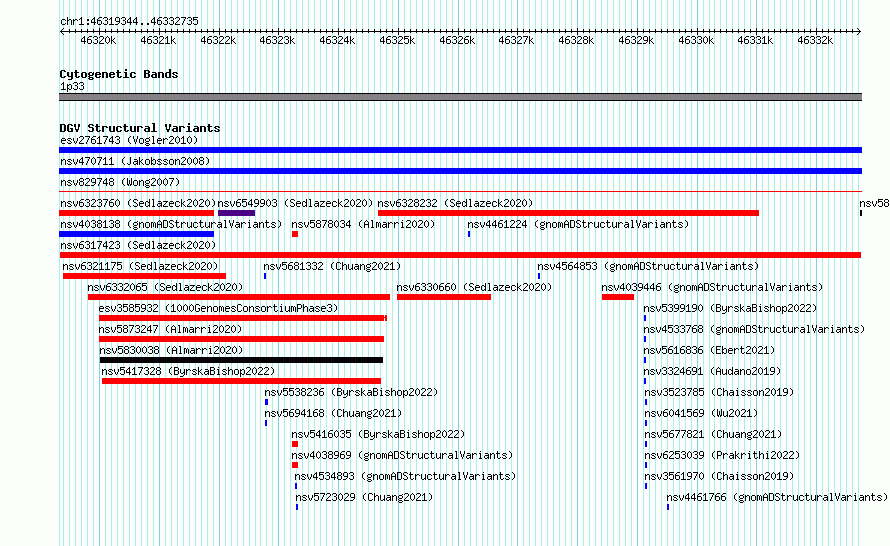Click nsv4038969 gnomAD variant label
This screenshot has height=546, width=890.
click(x=402, y=455)
